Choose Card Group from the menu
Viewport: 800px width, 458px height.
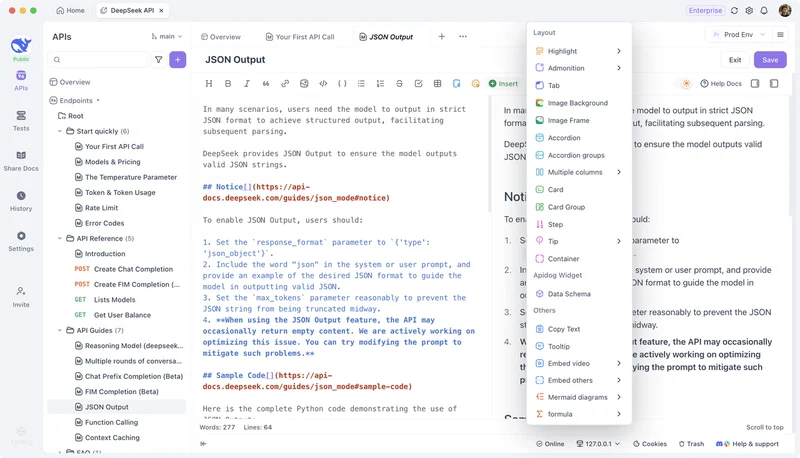pos(579,207)
